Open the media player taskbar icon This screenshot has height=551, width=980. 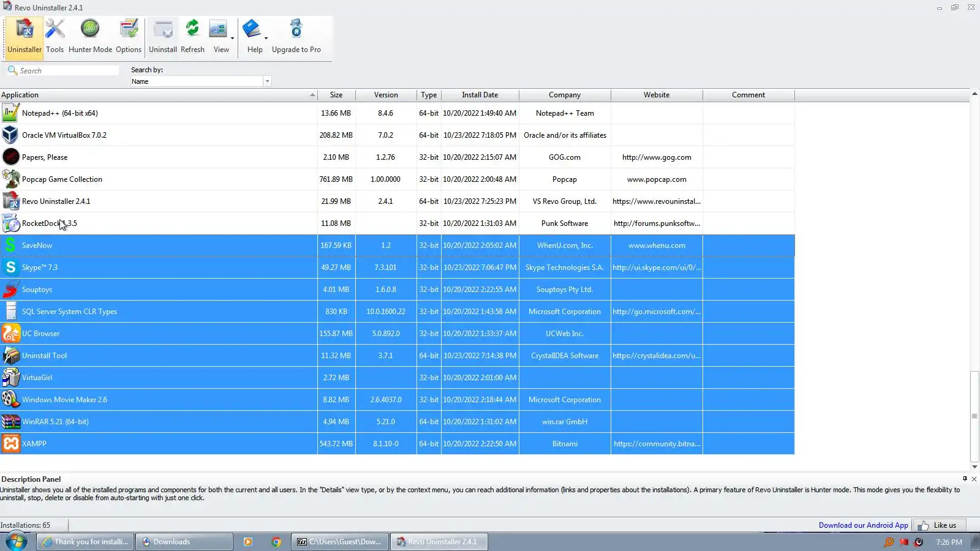248,542
